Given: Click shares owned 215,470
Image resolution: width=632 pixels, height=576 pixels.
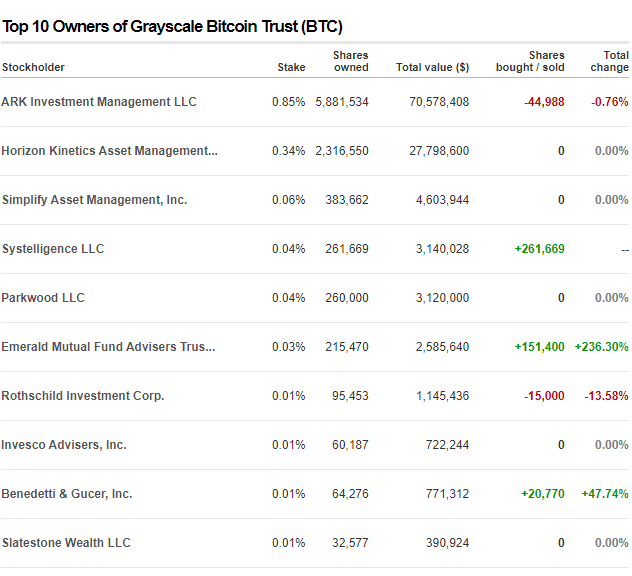Looking at the screenshot, I should [x=347, y=347].
